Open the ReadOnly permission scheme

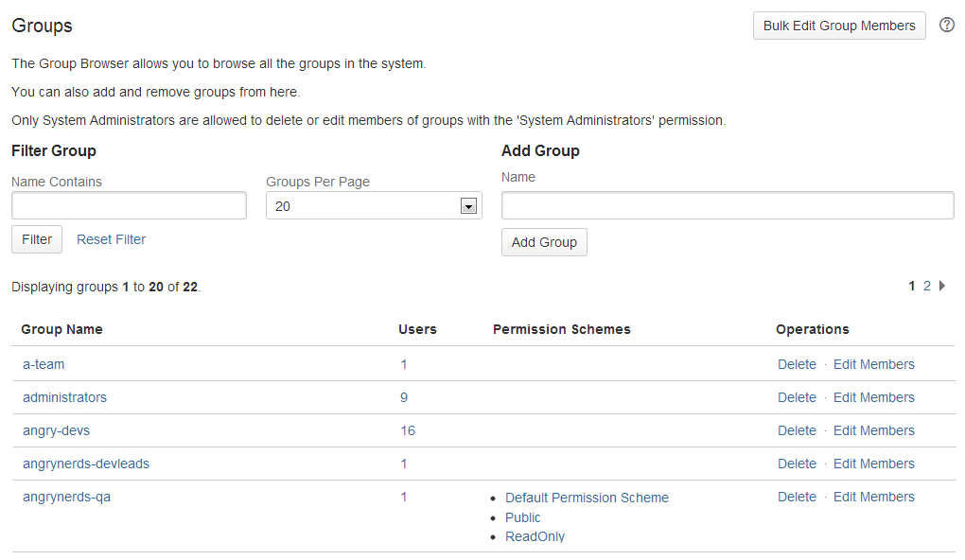[x=535, y=536]
